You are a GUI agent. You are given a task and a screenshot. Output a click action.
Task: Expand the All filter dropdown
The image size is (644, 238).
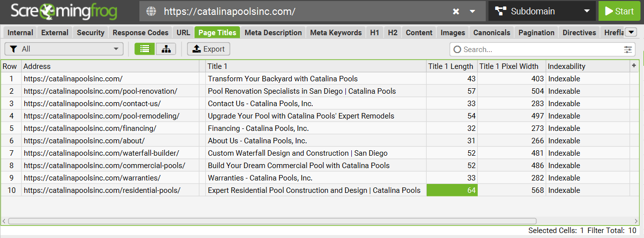64,49
